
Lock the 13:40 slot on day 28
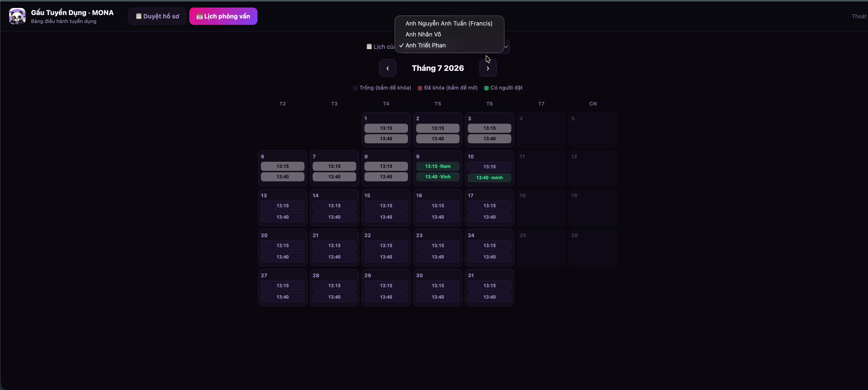click(334, 297)
